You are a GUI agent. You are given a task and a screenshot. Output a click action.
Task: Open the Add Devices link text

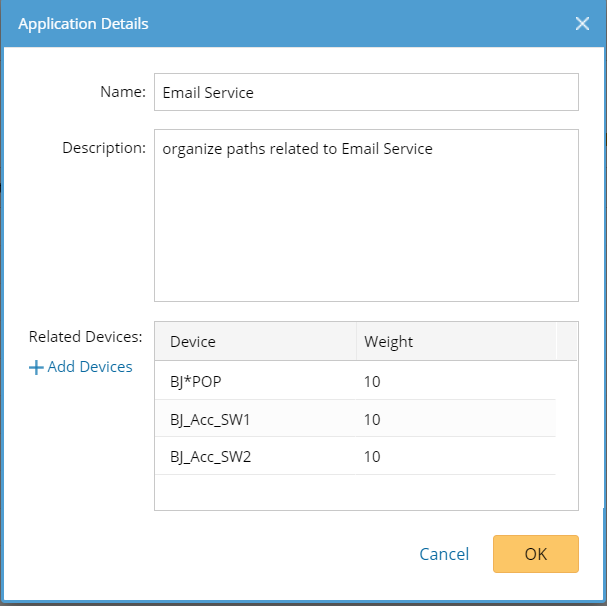coord(90,367)
